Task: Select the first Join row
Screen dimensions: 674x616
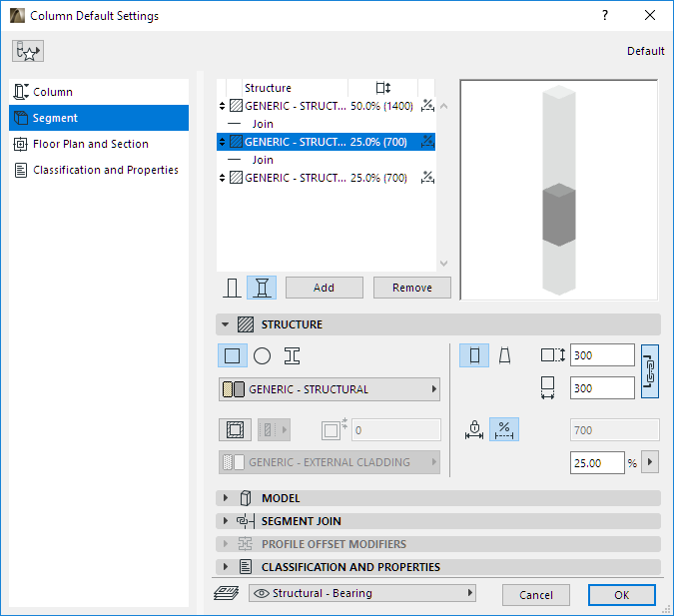Action: pos(326,124)
